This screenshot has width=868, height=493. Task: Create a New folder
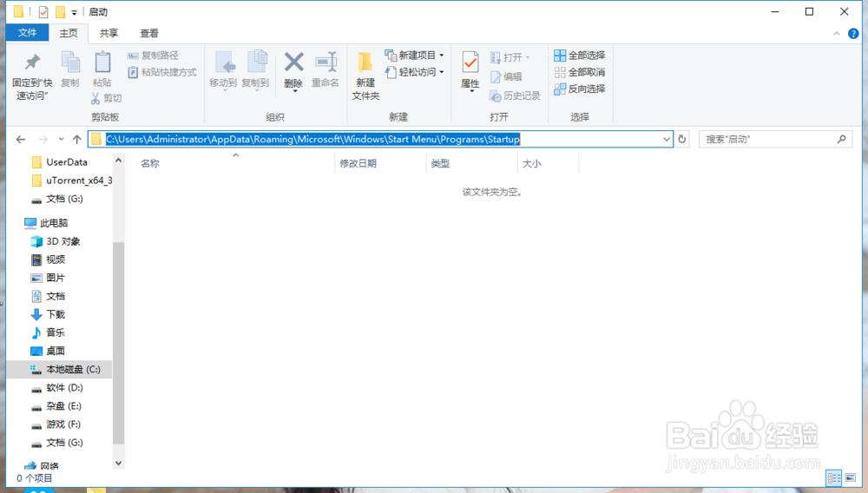tap(365, 76)
